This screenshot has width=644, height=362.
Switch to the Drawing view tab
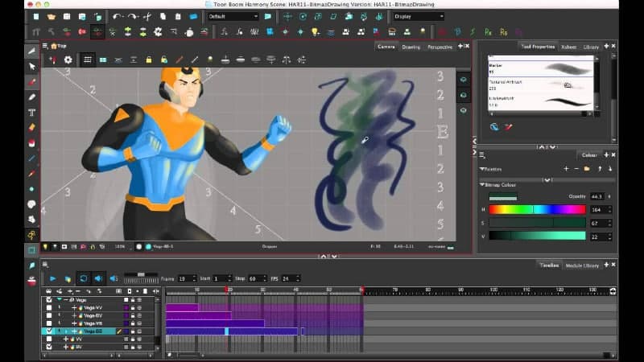[x=411, y=47]
